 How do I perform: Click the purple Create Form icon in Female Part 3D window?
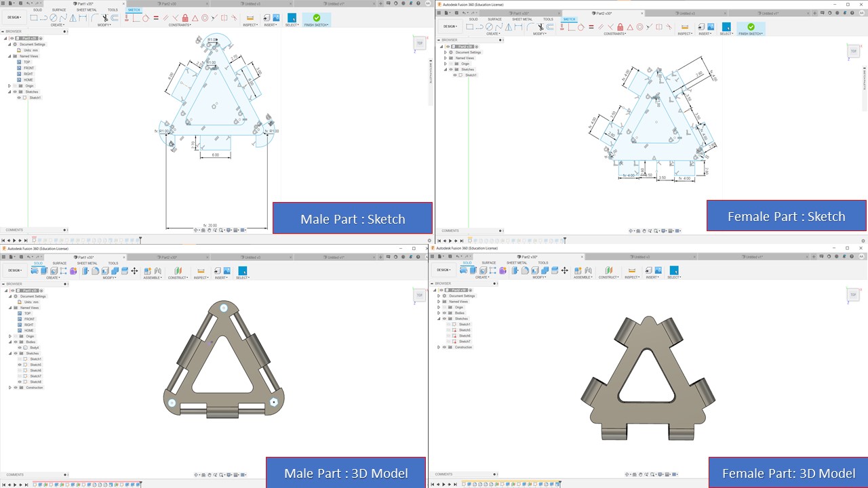502,270
